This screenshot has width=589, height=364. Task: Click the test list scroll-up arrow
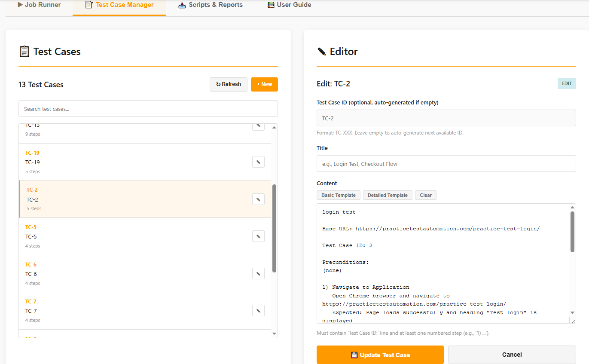coord(275,128)
